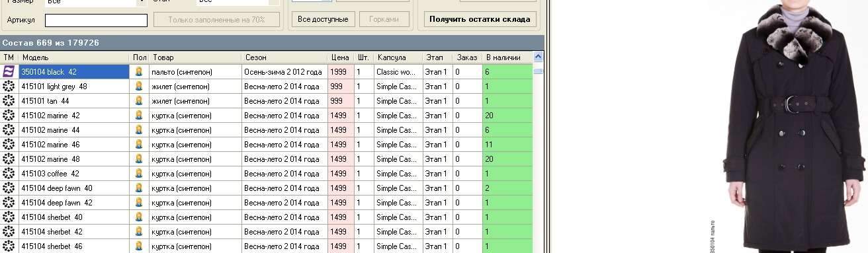Click the green stock cell showing 11
Image resolution: width=868 pixels, height=253 pixels.
coord(507,144)
